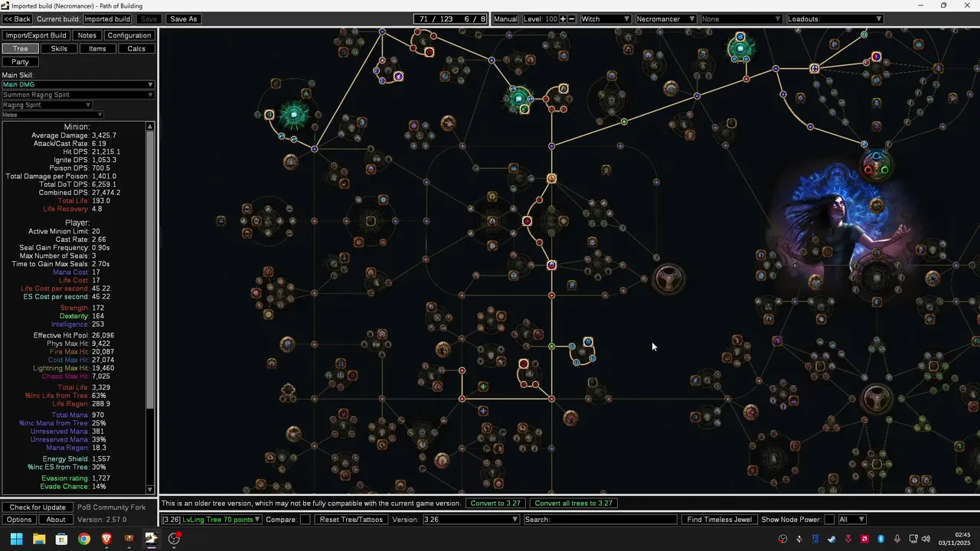The height and width of the screenshot is (551, 980).
Task: Click the glowing teal cluster jewel at the tree's far left
Action: (x=294, y=115)
